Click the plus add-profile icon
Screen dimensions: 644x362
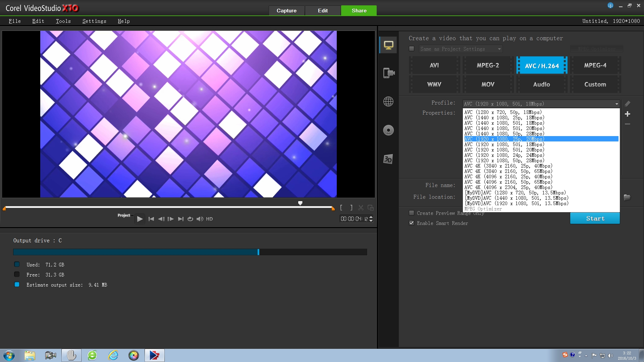click(628, 114)
